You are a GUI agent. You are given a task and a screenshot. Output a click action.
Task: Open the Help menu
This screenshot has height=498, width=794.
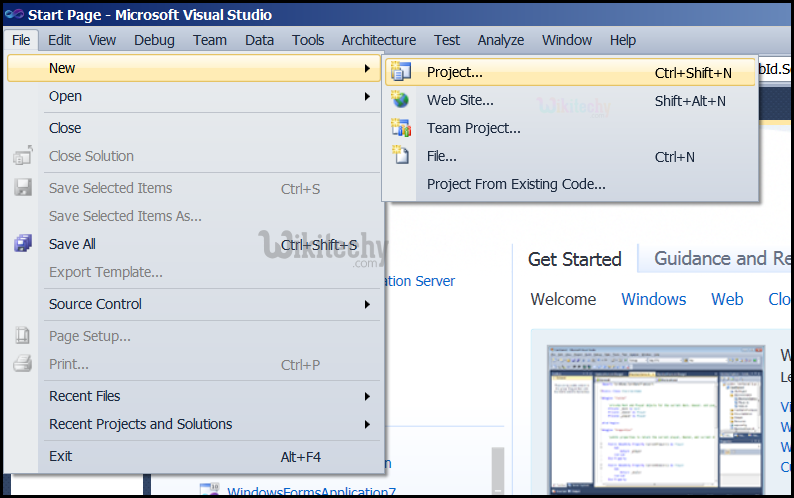point(623,40)
